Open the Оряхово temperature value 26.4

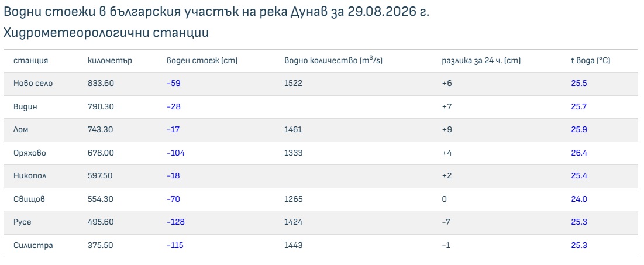(x=578, y=153)
